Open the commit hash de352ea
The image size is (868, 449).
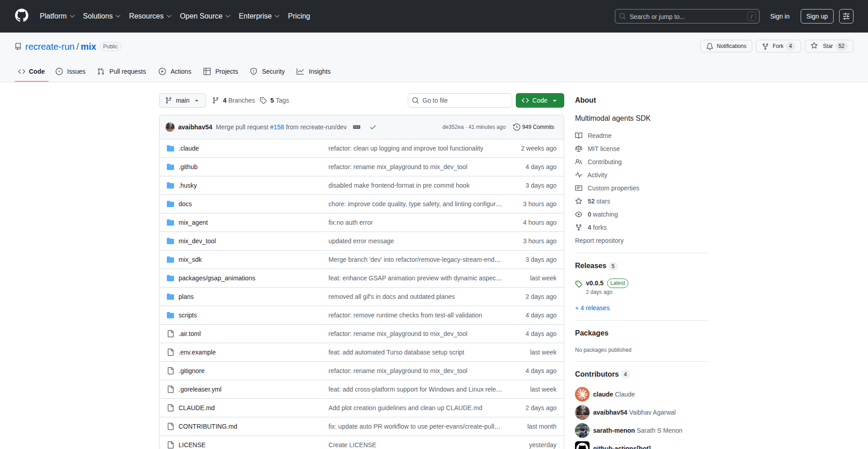point(453,127)
